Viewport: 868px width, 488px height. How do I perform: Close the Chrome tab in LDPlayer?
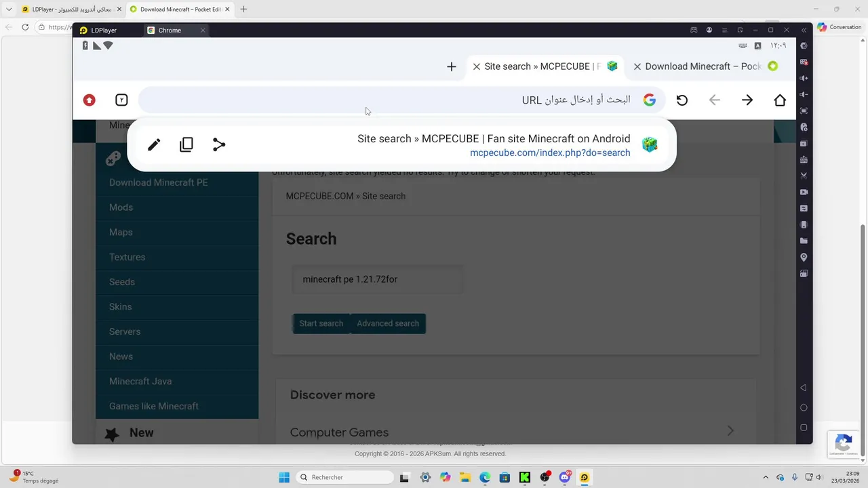point(203,30)
